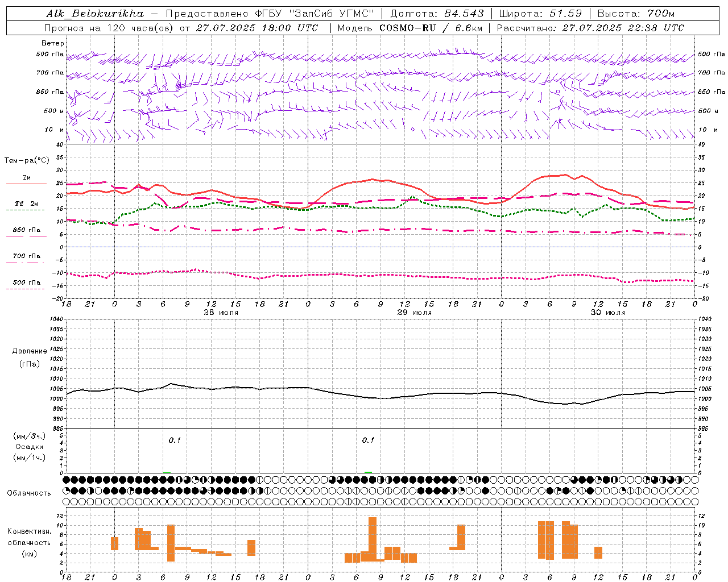
Task: Click the '500 м' wind level label on the left
Action: click(x=54, y=111)
